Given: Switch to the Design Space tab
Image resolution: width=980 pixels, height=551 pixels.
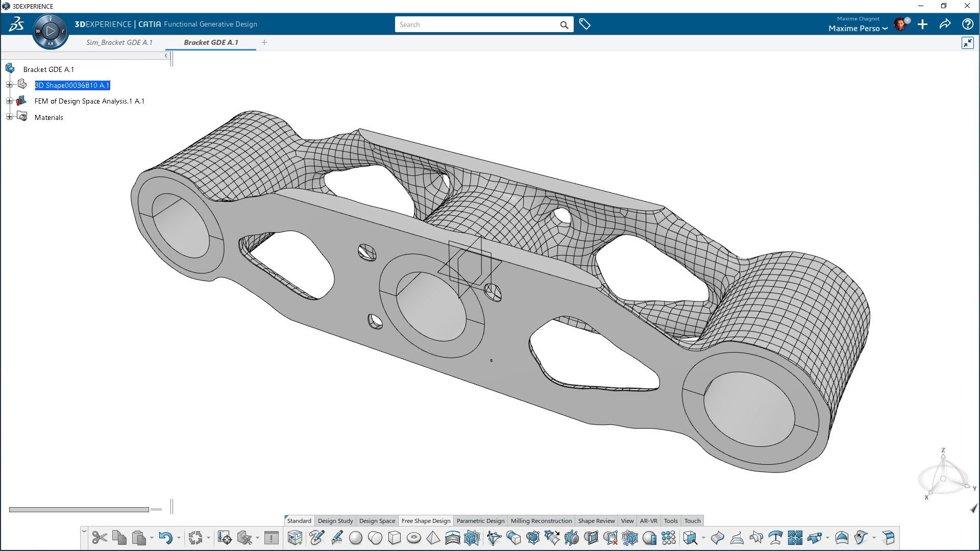Looking at the screenshot, I should click(377, 521).
